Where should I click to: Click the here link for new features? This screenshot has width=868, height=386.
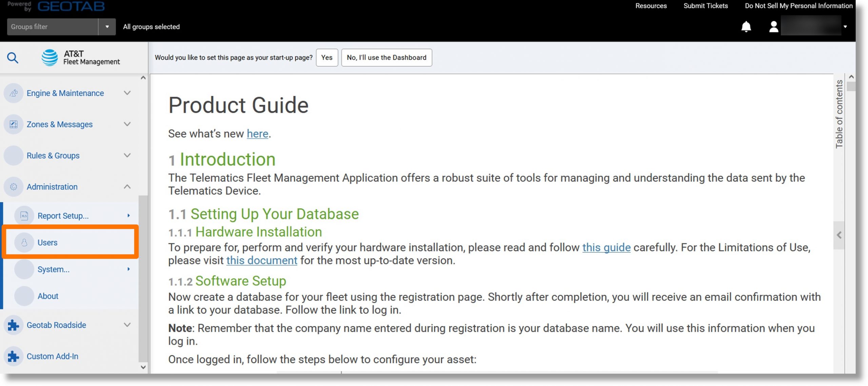click(x=257, y=133)
